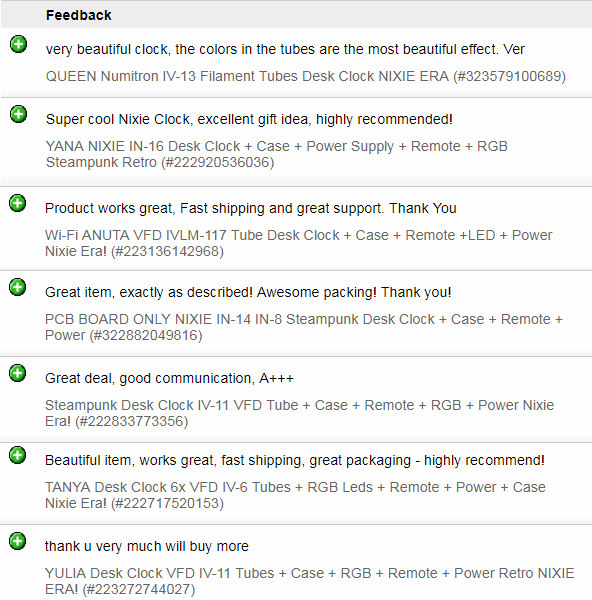Open the PCB BOARD ONLY NIXIE IN-14 listing
The width and height of the screenshot is (592, 600).
(304, 327)
